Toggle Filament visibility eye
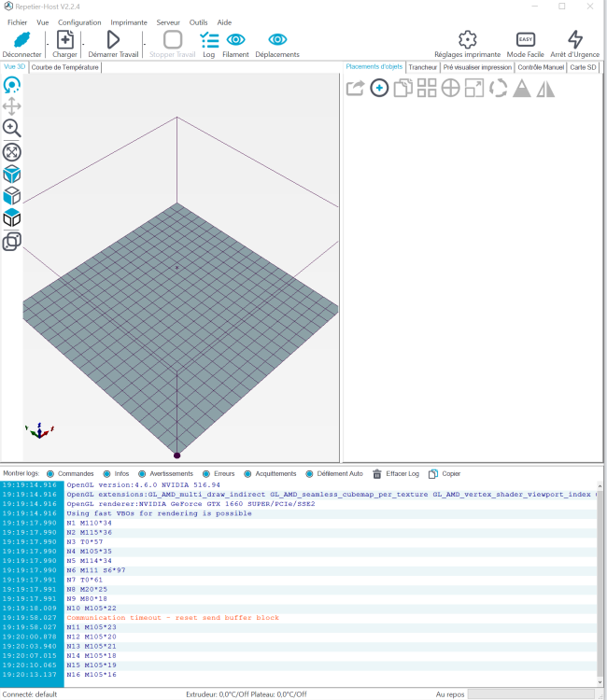607x700 pixels. [235, 40]
